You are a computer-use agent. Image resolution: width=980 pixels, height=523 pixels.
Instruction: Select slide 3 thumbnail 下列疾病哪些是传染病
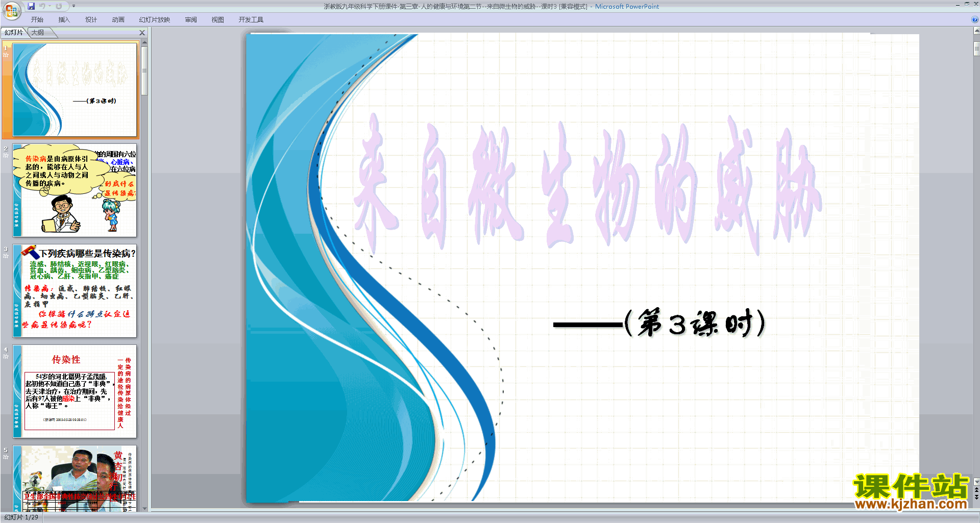(x=75, y=291)
